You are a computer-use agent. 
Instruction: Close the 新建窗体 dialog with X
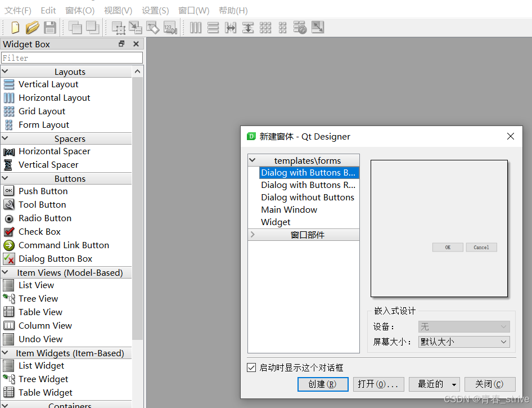pos(510,136)
